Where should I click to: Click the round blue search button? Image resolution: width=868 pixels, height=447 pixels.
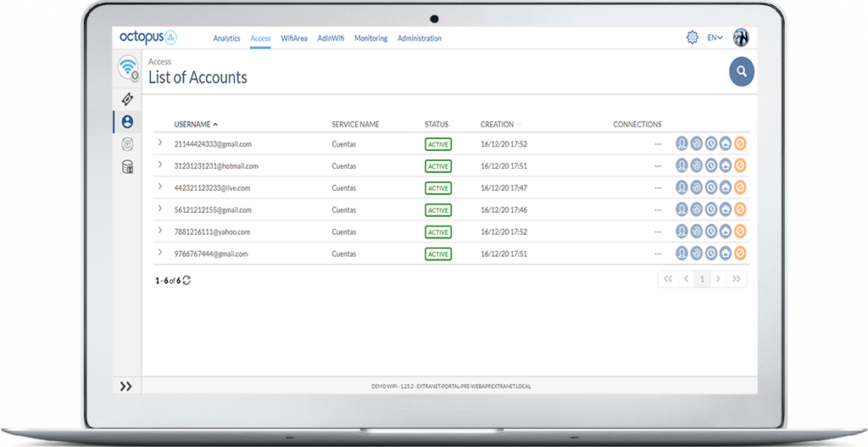(x=742, y=71)
